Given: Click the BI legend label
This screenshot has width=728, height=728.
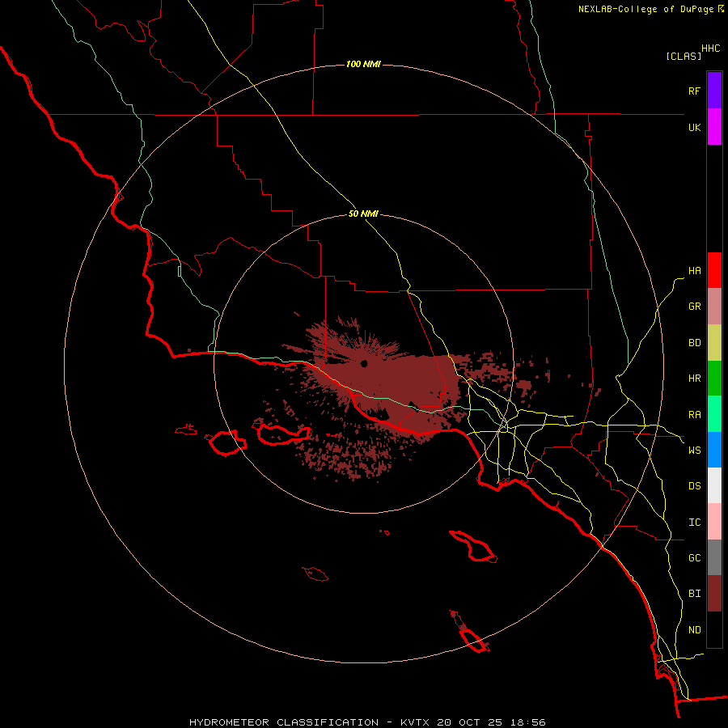Looking at the screenshot, I should click(694, 594).
